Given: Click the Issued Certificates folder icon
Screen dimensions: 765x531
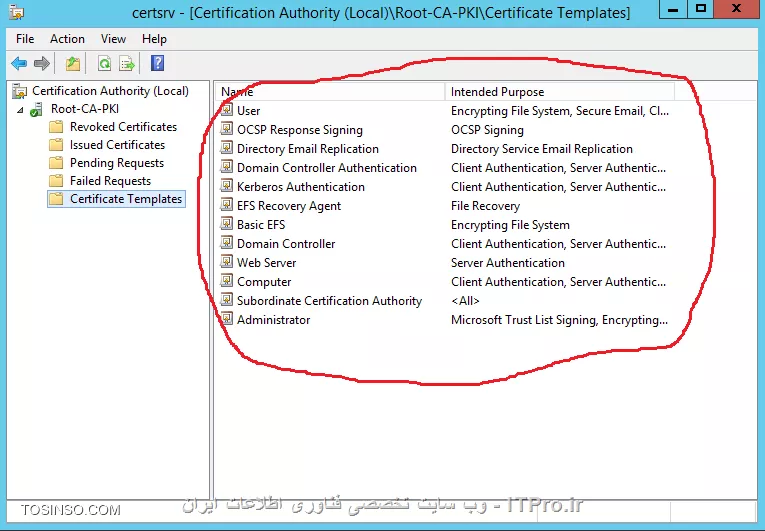Looking at the screenshot, I should tap(56, 145).
